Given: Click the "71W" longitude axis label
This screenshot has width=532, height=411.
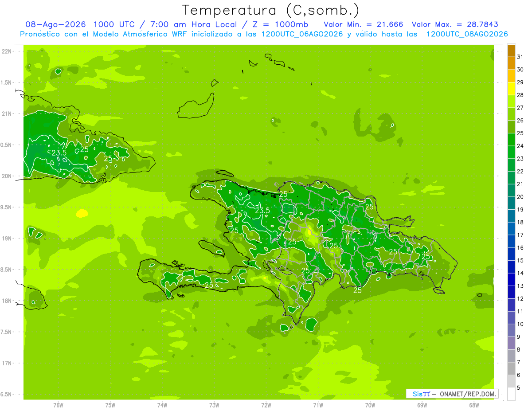Looking at the screenshot, I should coord(318,405).
